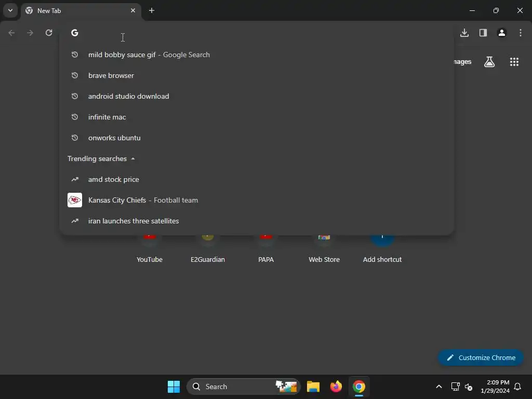Click the Kansas City Chiefs logo
The width and height of the screenshot is (532, 399).
75,200
